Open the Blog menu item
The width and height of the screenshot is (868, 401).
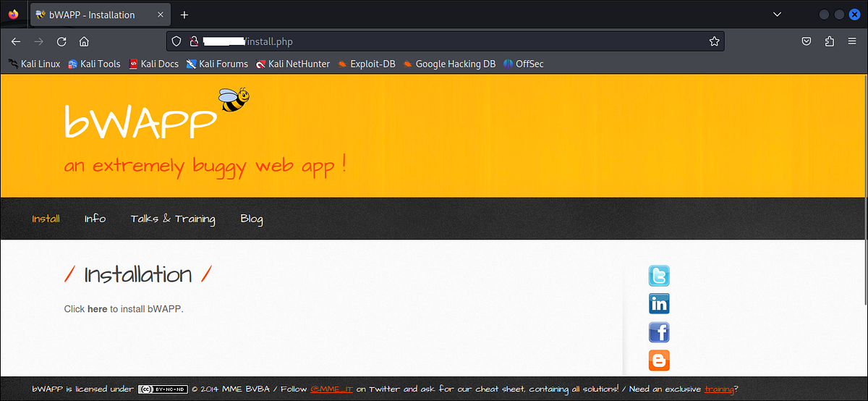coord(252,219)
